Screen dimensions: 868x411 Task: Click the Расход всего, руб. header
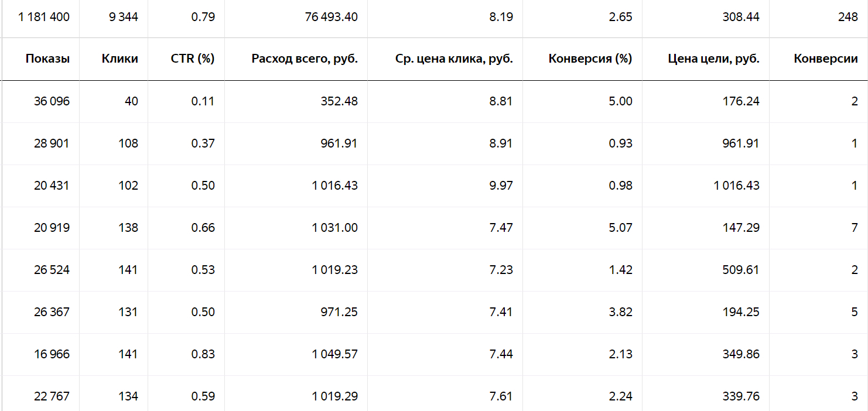305,59
